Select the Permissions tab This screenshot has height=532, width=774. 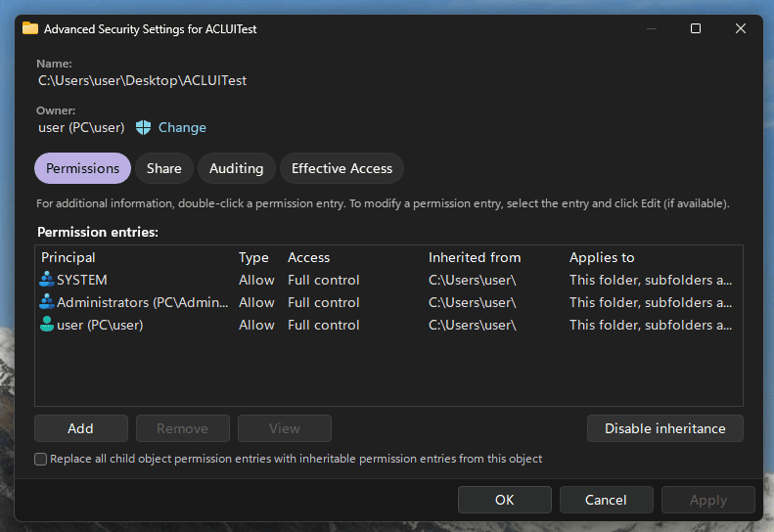coord(82,168)
